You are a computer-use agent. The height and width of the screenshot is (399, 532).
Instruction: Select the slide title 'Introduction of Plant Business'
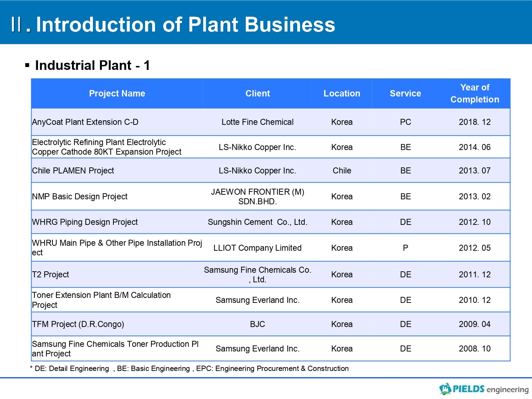(x=185, y=24)
